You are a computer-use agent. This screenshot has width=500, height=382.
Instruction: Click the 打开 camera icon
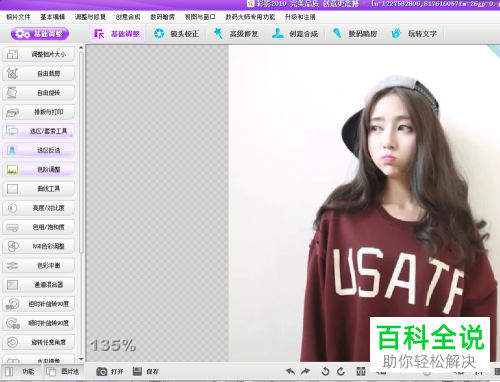click(x=101, y=372)
